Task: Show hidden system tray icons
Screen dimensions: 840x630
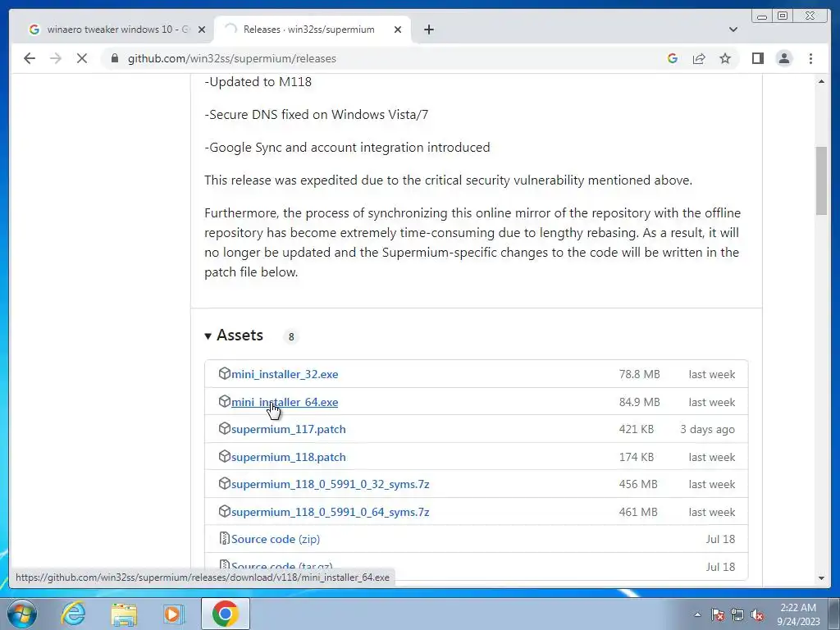Action: (x=697, y=614)
